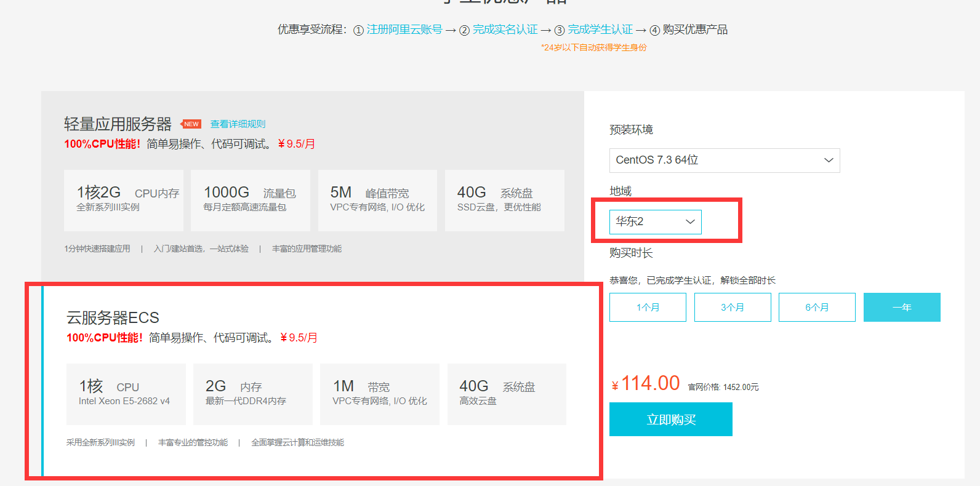Click the 40G 系统盘 高效云盘 tile
Image resolution: width=980 pixels, height=486 pixels.
507,394
